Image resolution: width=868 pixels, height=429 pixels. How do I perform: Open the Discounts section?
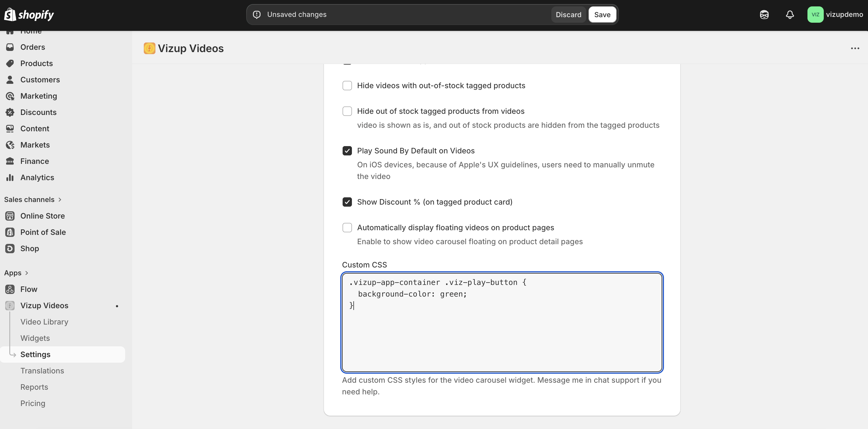click(x=38, y=112)
